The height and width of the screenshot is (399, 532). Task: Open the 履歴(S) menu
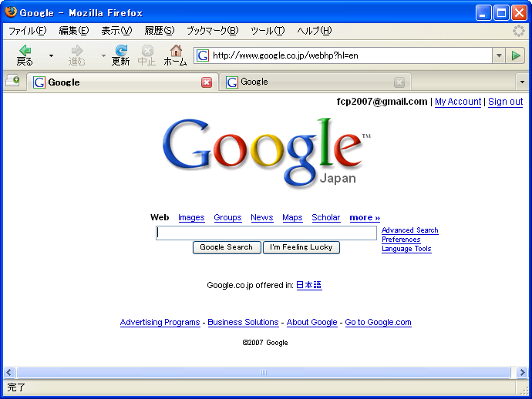(x=160, y=31)
